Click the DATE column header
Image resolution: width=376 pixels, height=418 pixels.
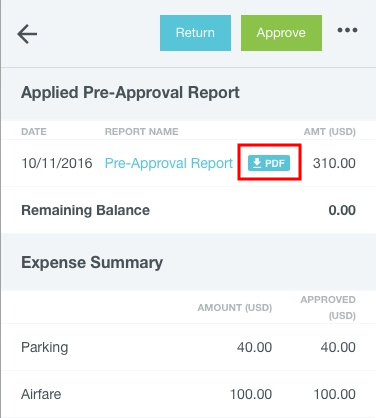(34, 132)
